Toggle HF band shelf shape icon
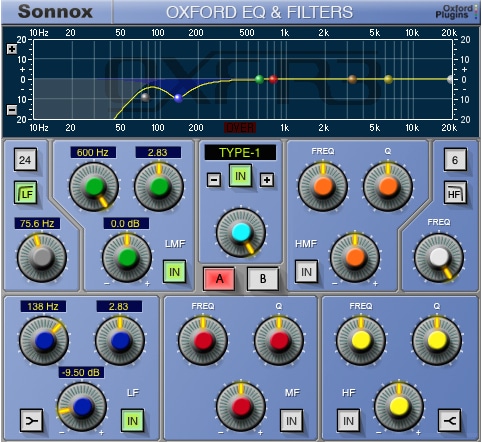The width and height of the screenshot is (482, 442). tap(450, 421)
